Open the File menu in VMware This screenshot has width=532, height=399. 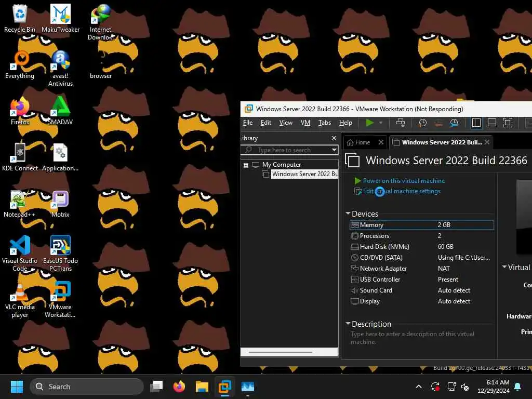(248, 123)
